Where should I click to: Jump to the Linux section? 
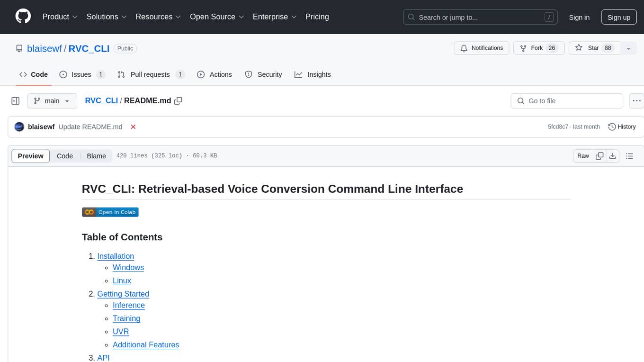coord(122,281)
